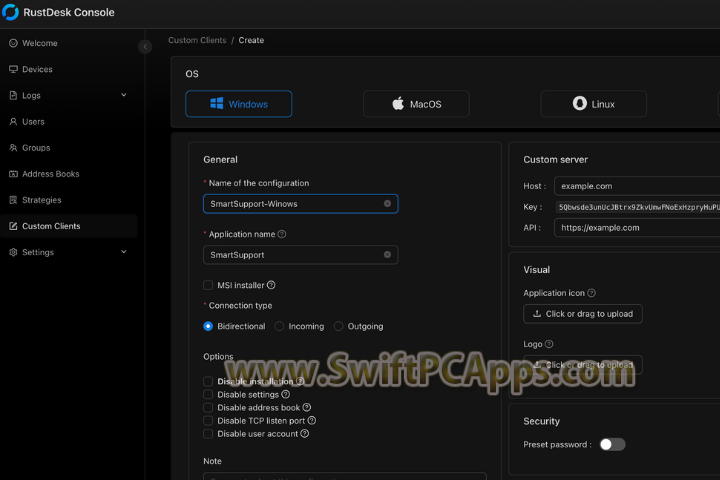Click the Strategies icon
The image size is (720, 480).
tap(13, 200)
